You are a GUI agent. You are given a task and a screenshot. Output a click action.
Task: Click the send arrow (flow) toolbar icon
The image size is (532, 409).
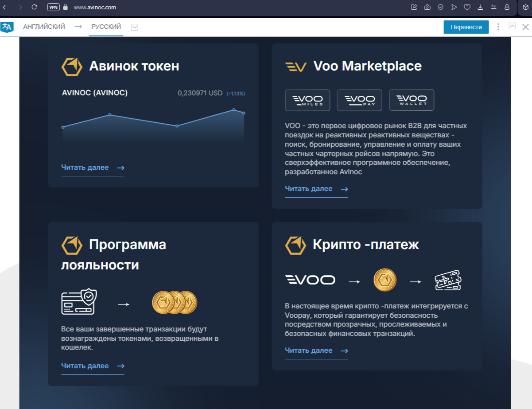pyautogui.click(x=454, y=7)
